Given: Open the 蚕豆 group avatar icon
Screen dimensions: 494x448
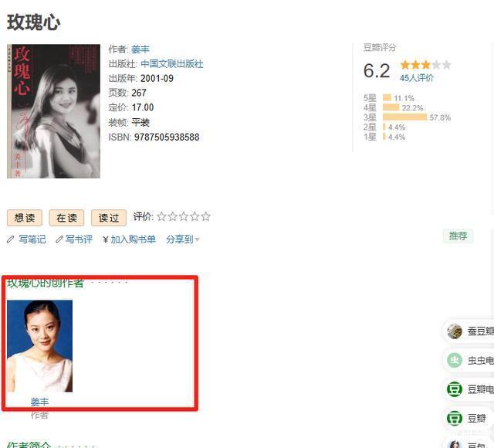Looking at the screenshot, I should point(455,331).
